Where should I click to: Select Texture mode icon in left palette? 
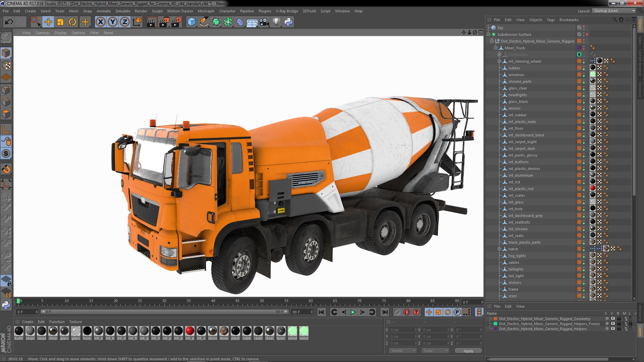(x=6, y=65)
